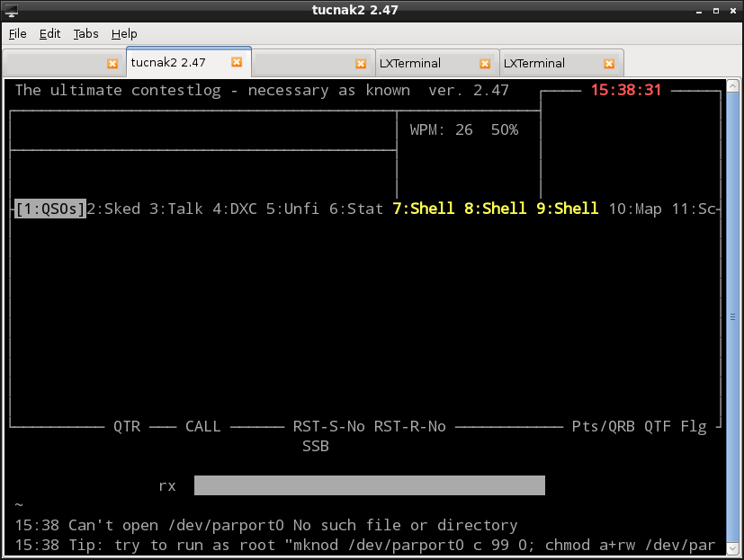Close the first untitled tab
744x560 pixels.
[112, 64]
